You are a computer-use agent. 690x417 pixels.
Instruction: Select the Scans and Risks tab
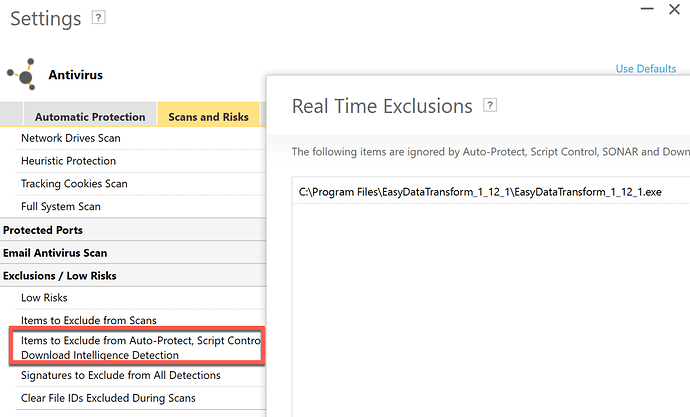click(x=209, y=117)
